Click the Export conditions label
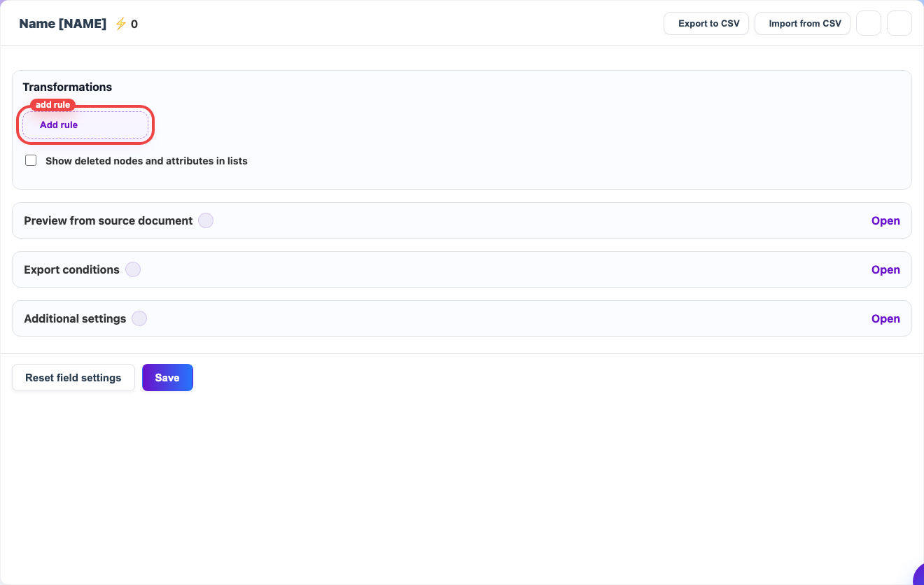The width and height of the screenshot is (924, 585). point(72,269)
